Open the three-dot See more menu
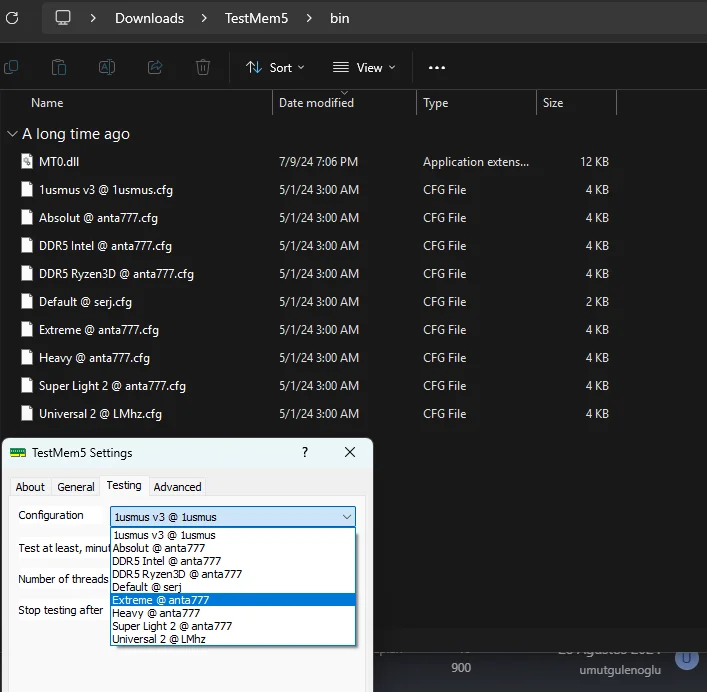This screenshot has width=707, height=692. click(x=436, y=67)
